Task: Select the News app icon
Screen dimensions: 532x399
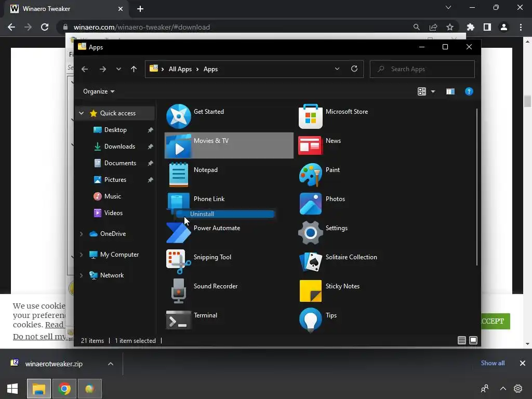Action: click(311, 145)
